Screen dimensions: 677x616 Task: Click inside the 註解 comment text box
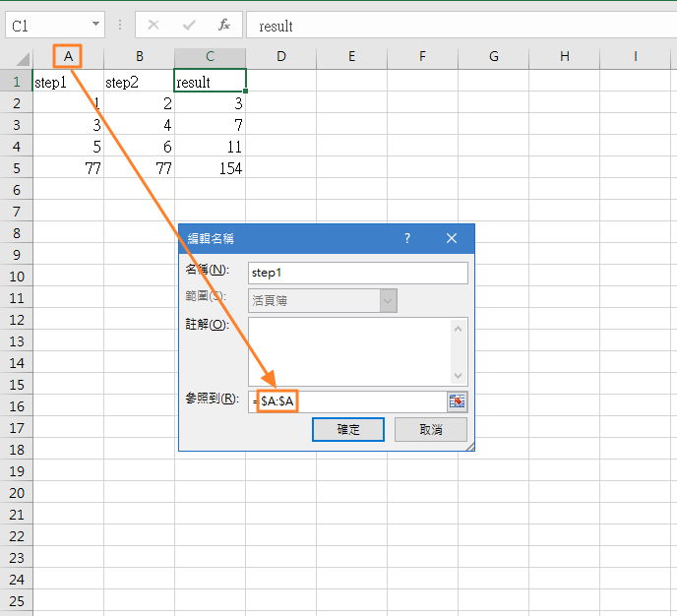pyautogui.click(x=349, y=350)
